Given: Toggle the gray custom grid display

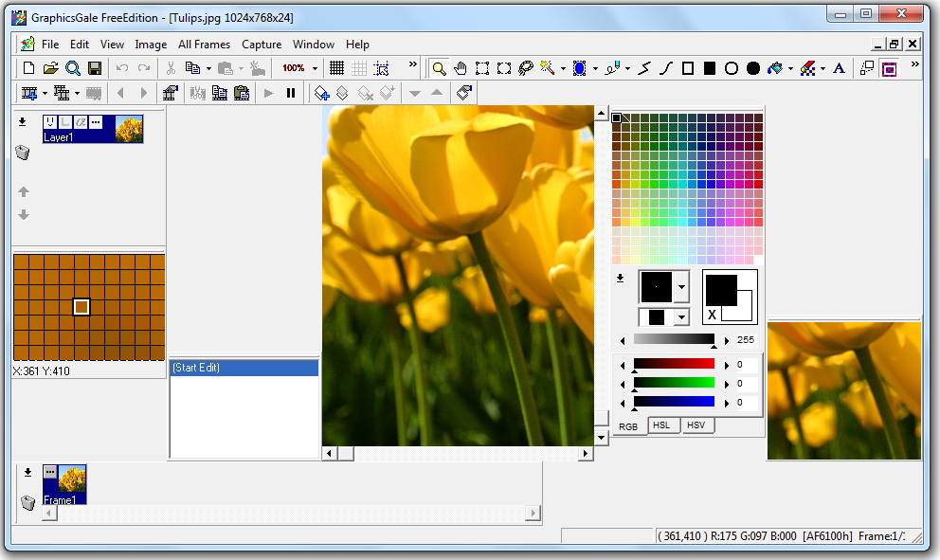Looking at the screenshot, I should [x=359, y=68].
